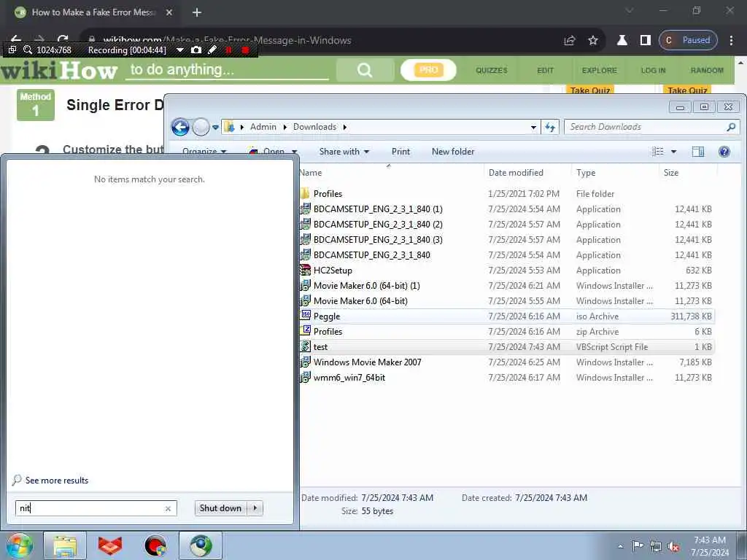The height and width of the screenshot is (560, 747).
Task: Click the wikiHow PRO button
Action: [428, 70]
